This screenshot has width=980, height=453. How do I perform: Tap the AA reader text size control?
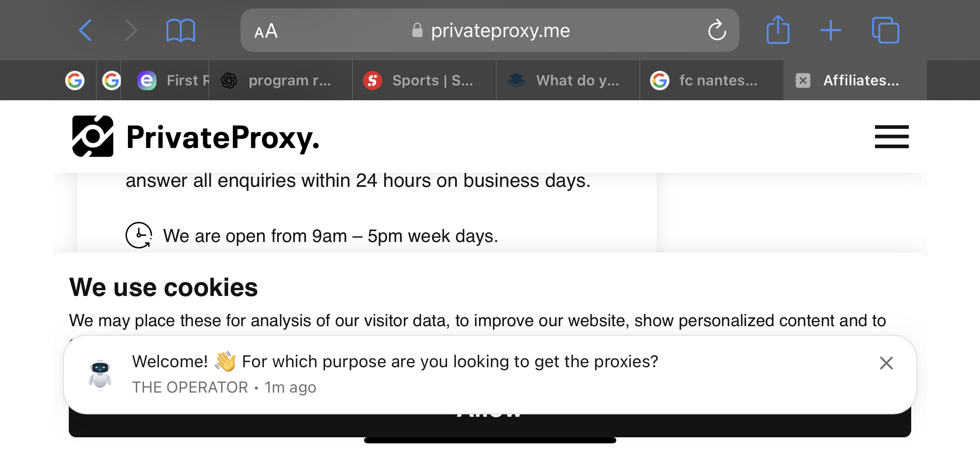(x=266, y=31)
